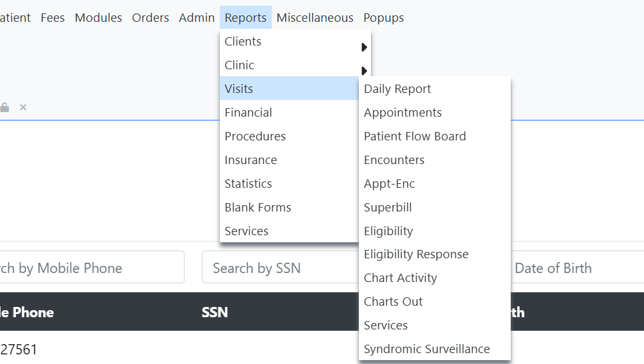Toggle the tab lock icon
644x364 pixels.
click(4, 108)
